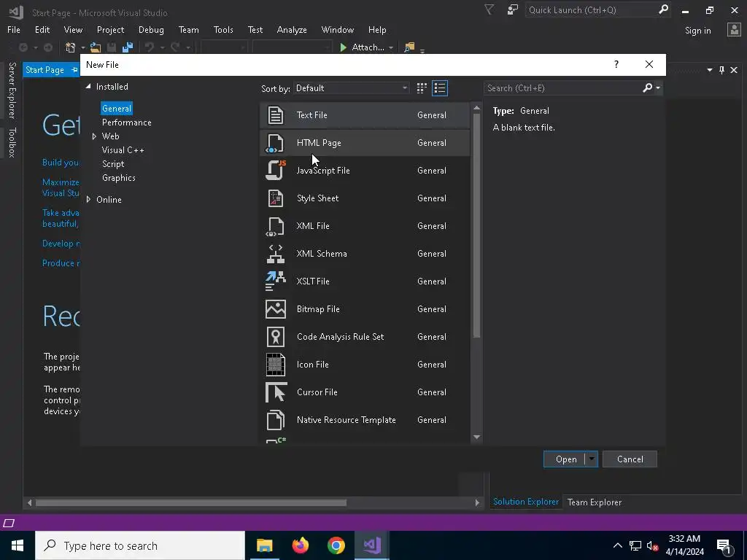Collapse the Installed tree node
This screenshot has width=747, height=560.
coord(88,87)
